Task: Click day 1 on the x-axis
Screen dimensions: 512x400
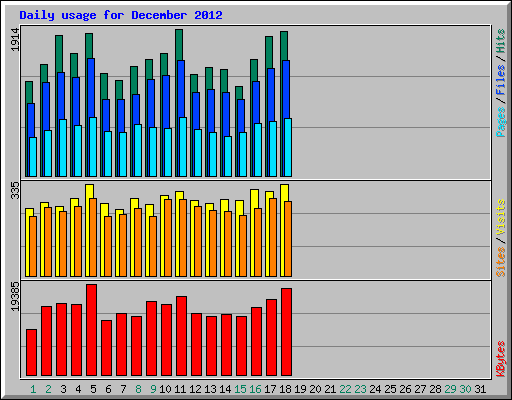Action: click(x=33, y=389)
